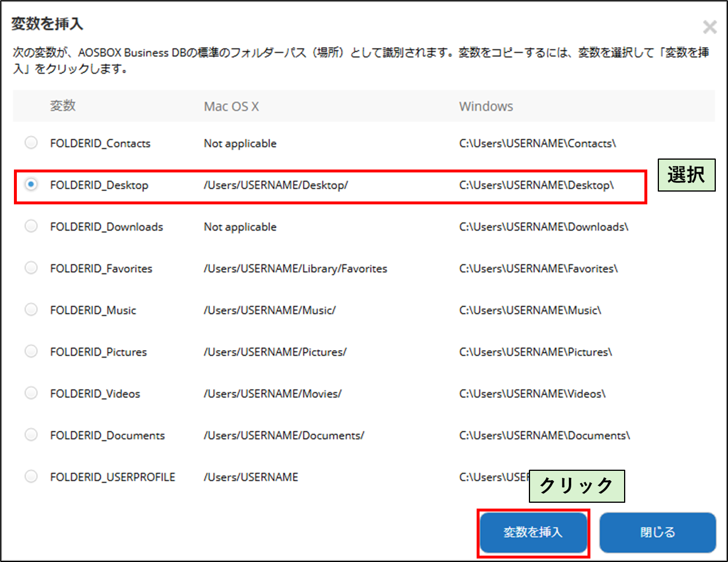Choose the FOLDERID_Downloads radio option
This screenshot has height=562, width=728.
[x=31, y=226]
